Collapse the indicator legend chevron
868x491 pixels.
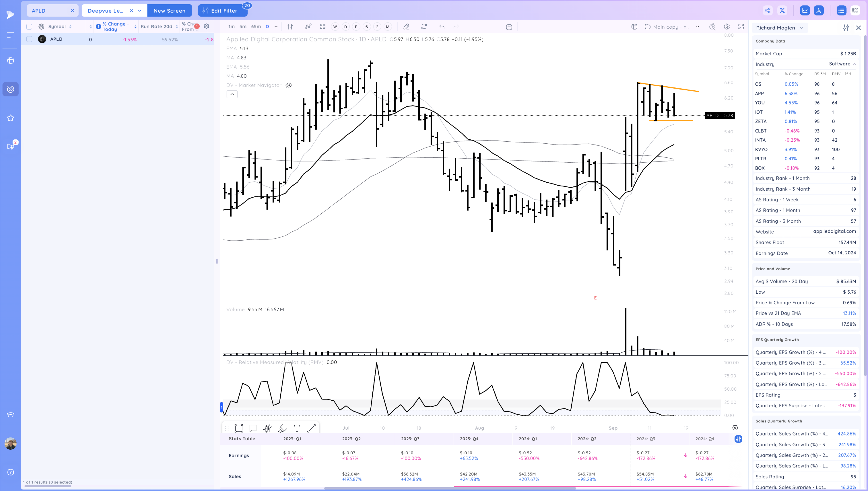(x=232, y=94)
